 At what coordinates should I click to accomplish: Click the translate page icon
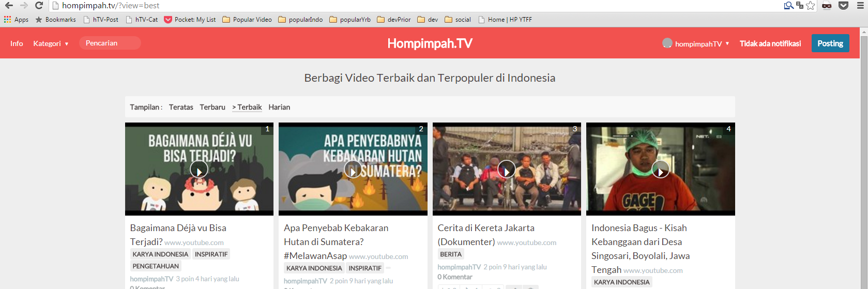(x=800, y=6)
